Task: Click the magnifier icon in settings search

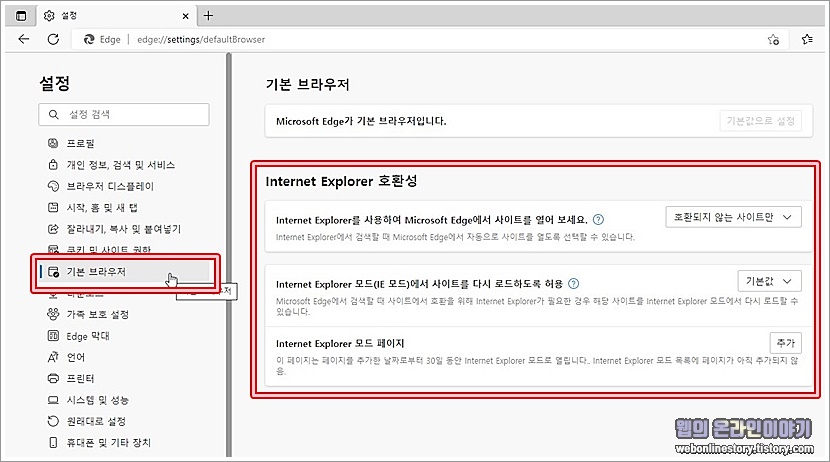Action: coord(53,114)
